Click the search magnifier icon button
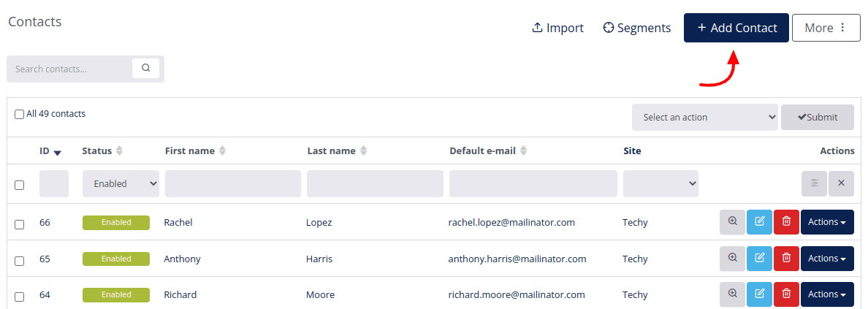 [x=145, y=68]
